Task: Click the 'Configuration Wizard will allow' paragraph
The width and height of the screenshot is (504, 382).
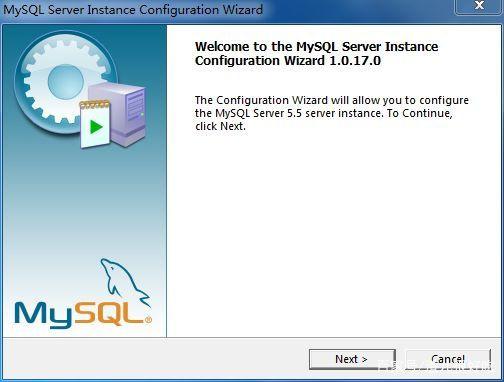Action: tap(332, 113)
